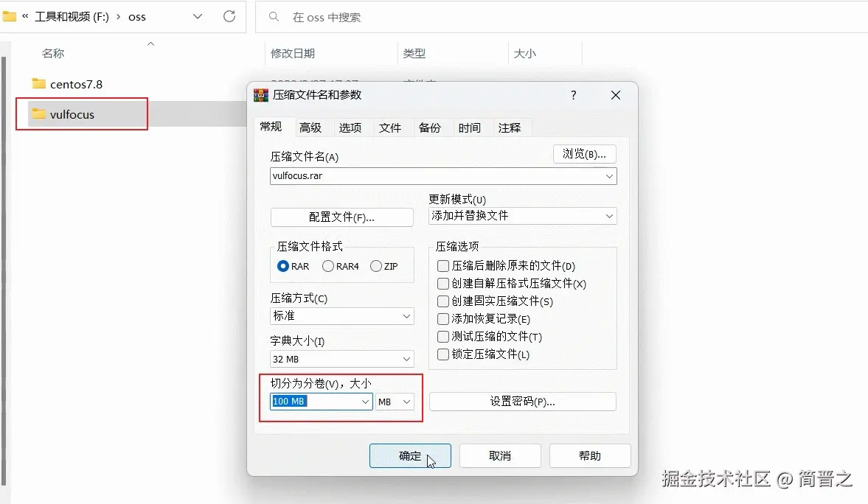Click the 设置密码 button
868x504 pixels.
522,401
